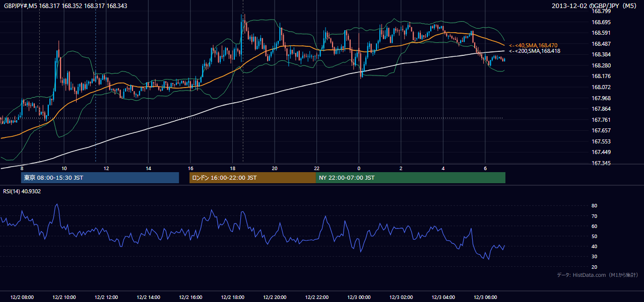Click the 12/2 10:00 time axis label
The image size is (644, 302).
64,297
